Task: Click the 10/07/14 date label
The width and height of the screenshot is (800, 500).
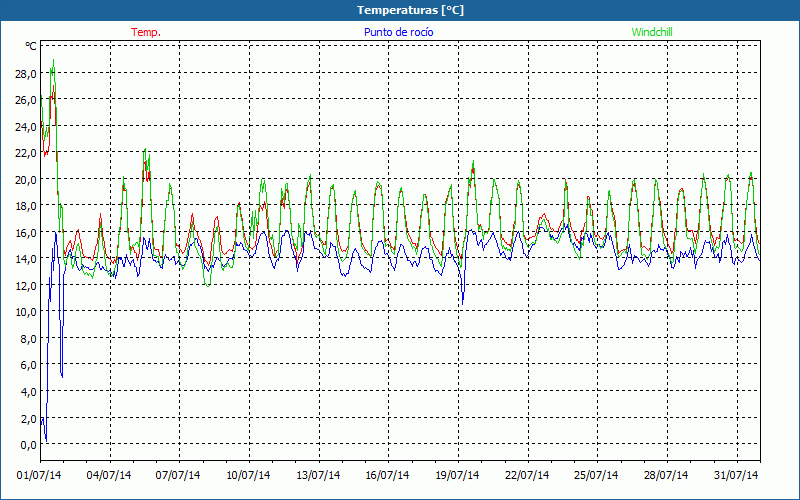Action: 248,476
